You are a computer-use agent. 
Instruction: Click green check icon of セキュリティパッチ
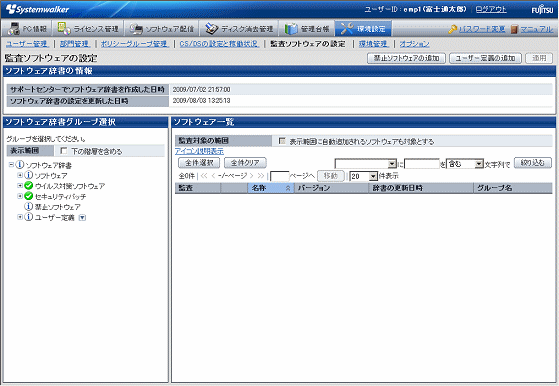[29, 196]
